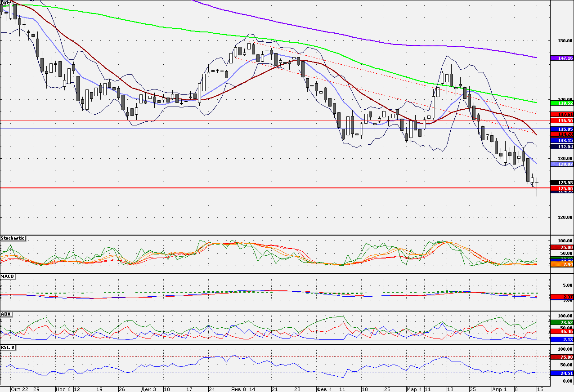Click the orange 7.94 Stochastic value tag

point(562,265)
